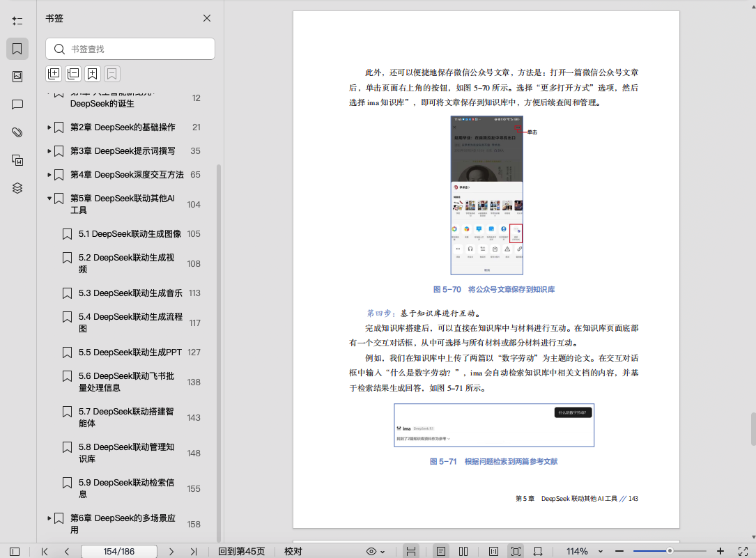Open bookmark 5.8 DeepSeek联动管理知识库
Viewport: 756px width, 558px height.
pos(126,453)
